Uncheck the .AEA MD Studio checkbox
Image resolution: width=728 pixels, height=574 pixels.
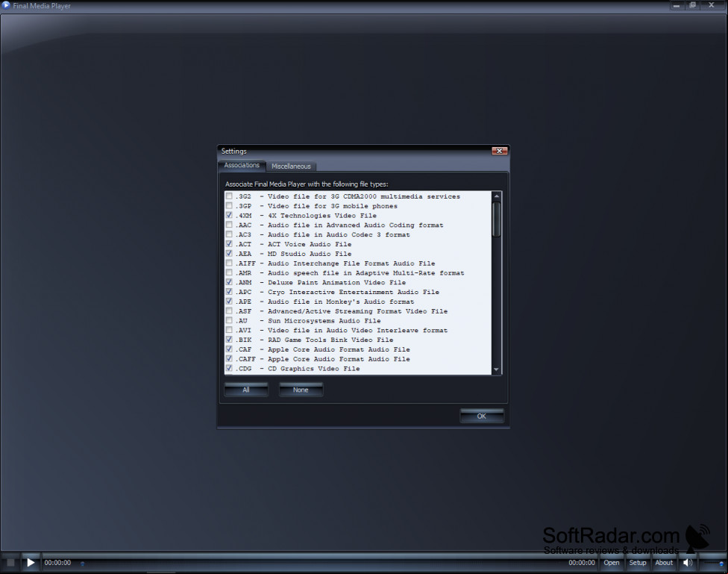pyautogui.click(x=229, y=253)
